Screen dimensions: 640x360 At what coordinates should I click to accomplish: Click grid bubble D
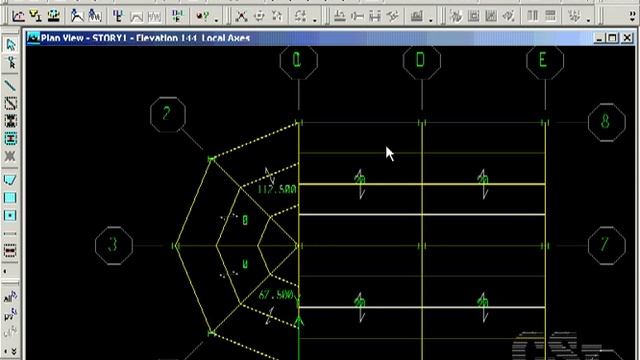click(x=422, y=60)
